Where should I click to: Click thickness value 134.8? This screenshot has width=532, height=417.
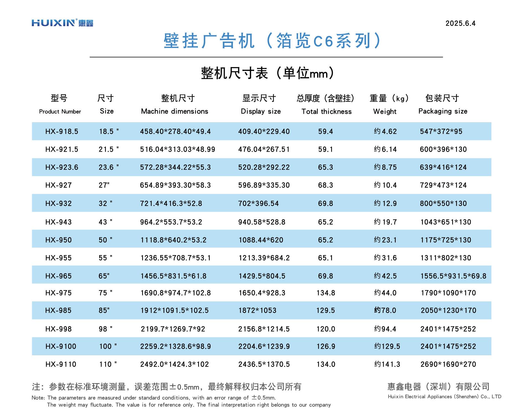tap(326, 293)
